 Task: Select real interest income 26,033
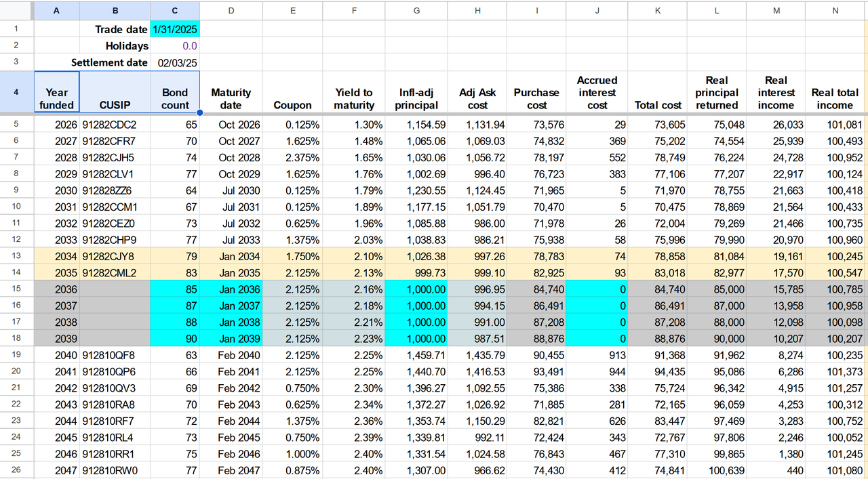[776, 125]
